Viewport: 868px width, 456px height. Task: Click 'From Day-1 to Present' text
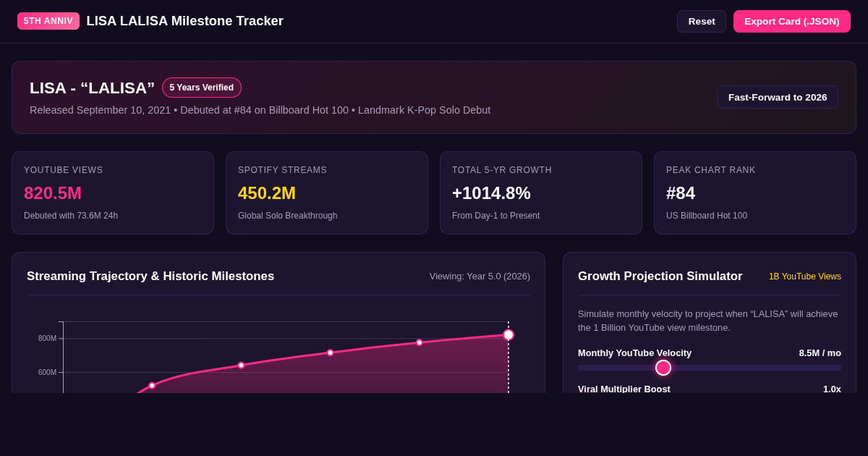495,216
